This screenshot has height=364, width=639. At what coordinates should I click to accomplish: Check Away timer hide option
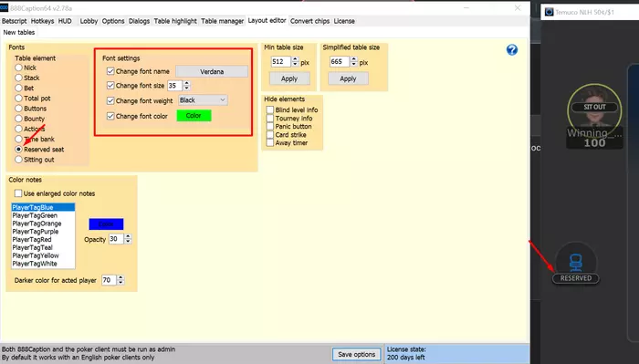coord(270,143)
